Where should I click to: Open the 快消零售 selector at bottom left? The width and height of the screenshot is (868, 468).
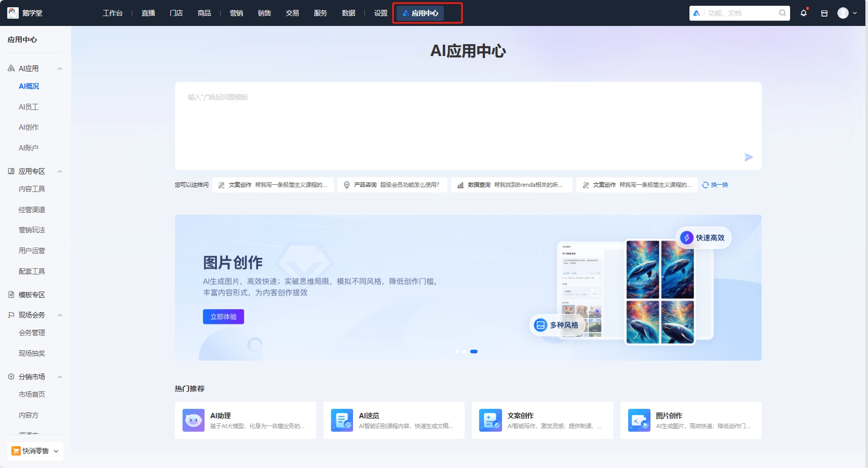pos(35,451)
